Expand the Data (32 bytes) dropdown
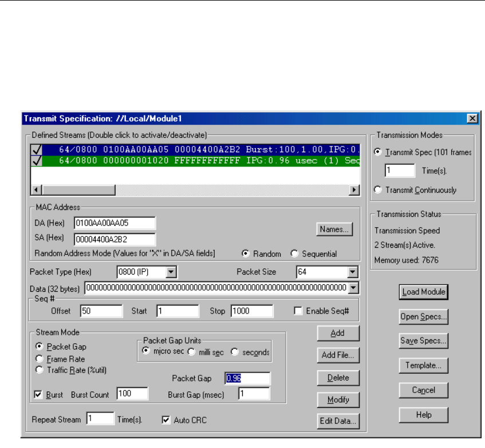485x448 pixels. 353,288
